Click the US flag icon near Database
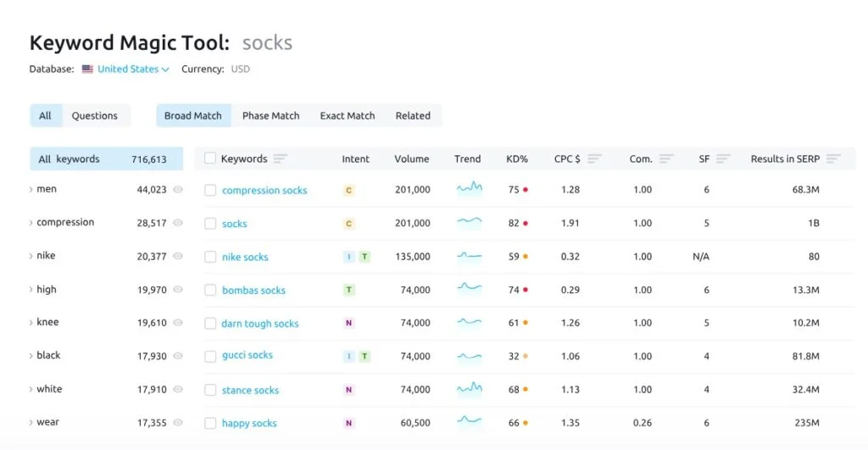 [x=87, y=69]
